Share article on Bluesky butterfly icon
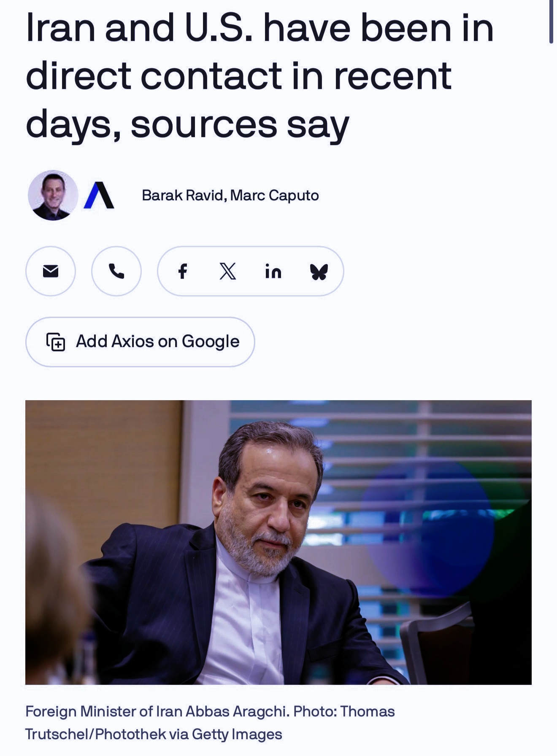 click(319, 272)
